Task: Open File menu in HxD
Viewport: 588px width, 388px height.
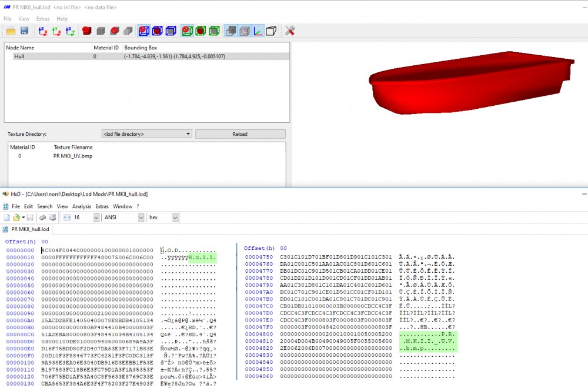Action: [16, 206]
